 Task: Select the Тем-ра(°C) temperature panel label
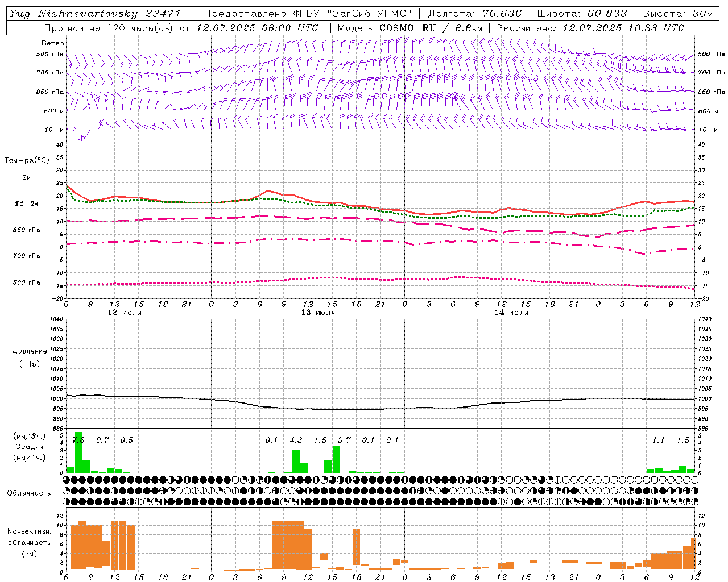27,161
